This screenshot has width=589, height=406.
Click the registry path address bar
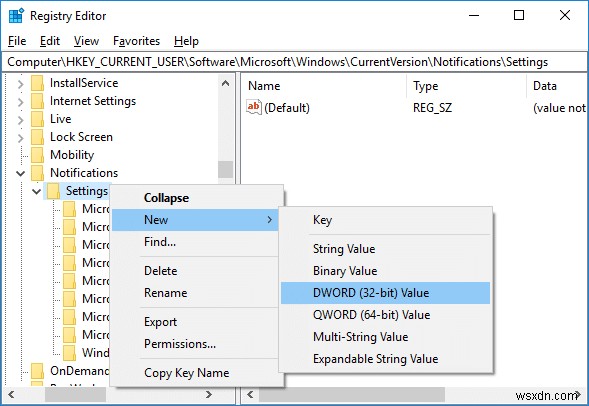pos(294,62)
